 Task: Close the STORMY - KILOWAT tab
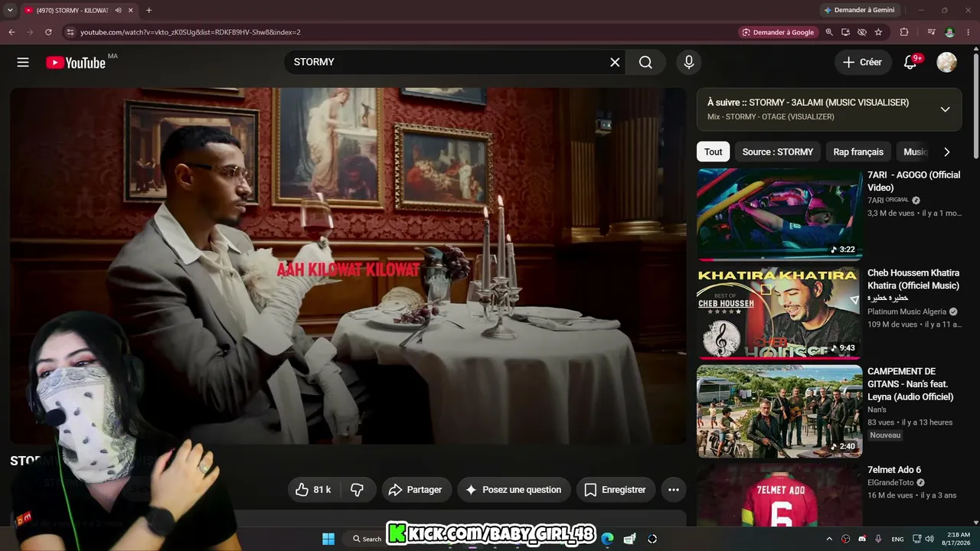[x=131, y=10]
